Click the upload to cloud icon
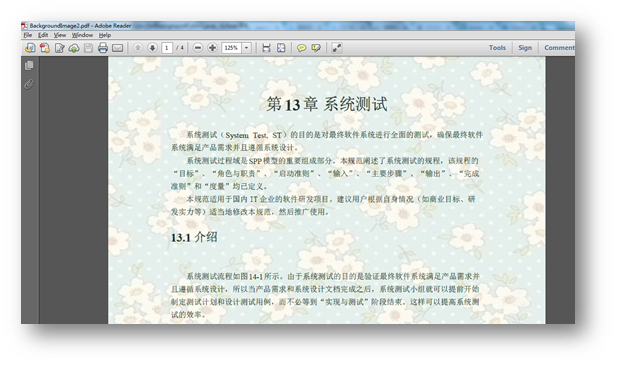The height and width of the screenshot is (366, 617). pos(74,48)
